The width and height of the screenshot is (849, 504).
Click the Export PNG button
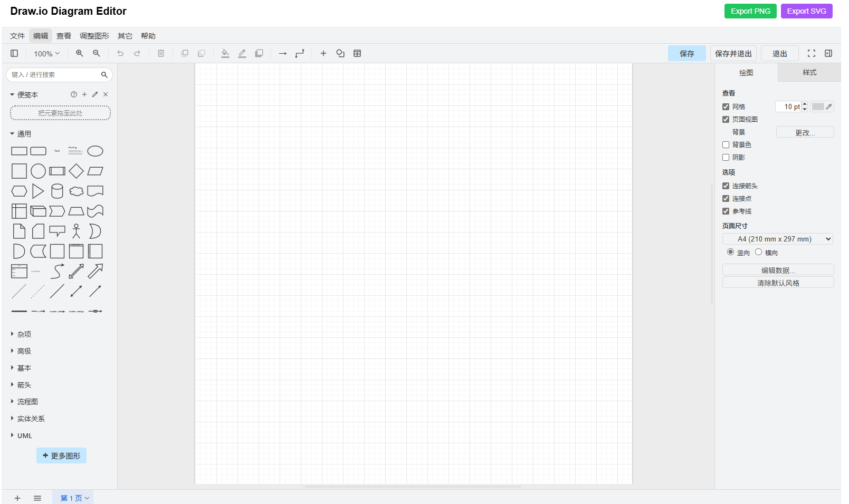pyautogui.click(x=750, y=11)
